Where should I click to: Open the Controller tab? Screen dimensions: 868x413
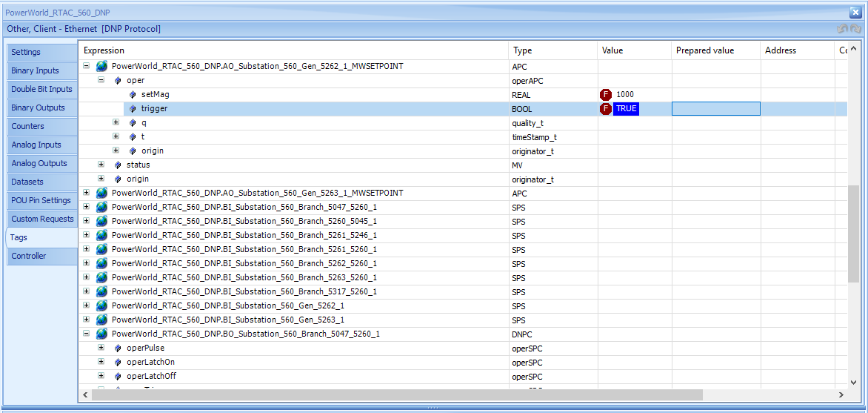(x=42, y=256)
